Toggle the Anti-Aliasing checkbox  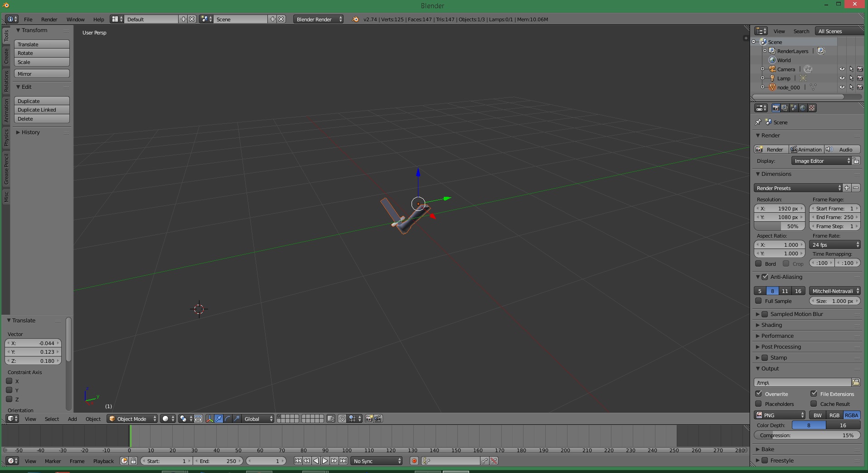pos(765,277)
